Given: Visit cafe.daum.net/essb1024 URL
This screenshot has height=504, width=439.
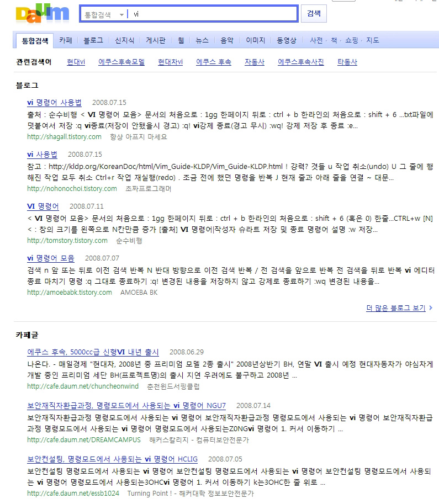Looking at the screenshot, I should [x=73, y=493].
